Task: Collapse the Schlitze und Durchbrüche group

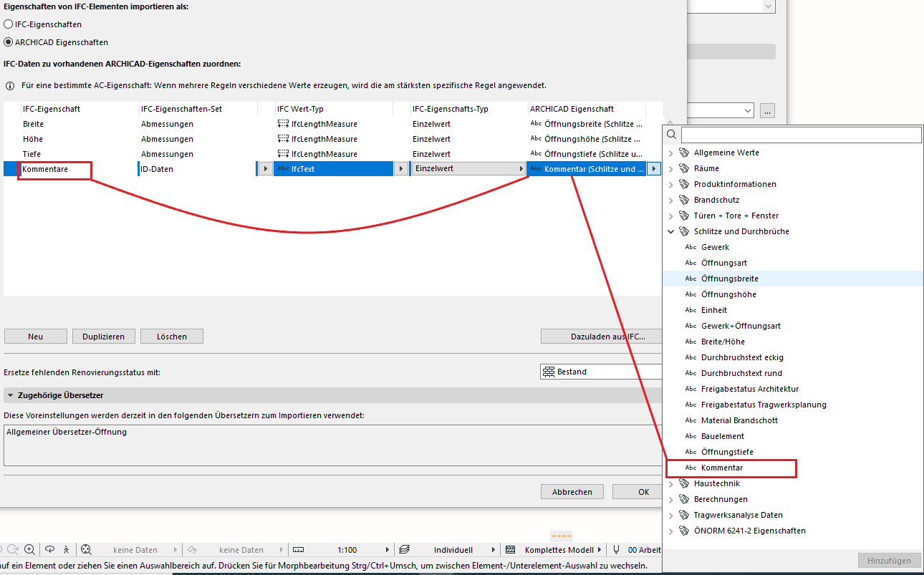Action: [x=671, y=231]
